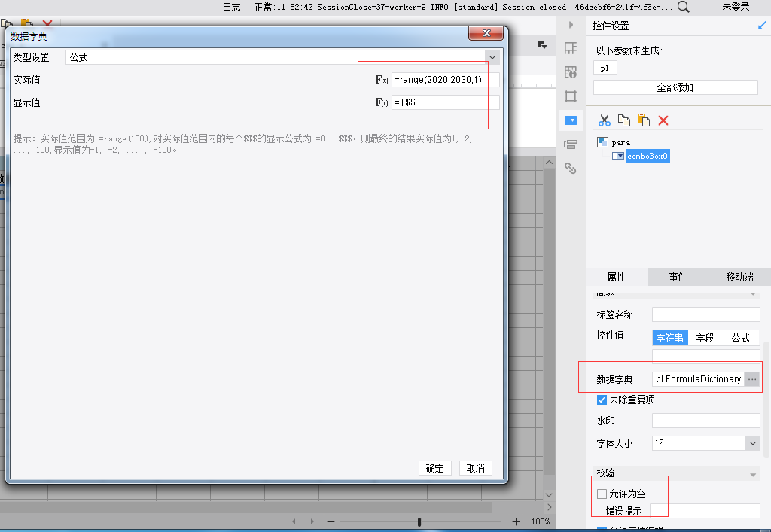771x532 pixels.
Task: Toggle the 去除重复项 checkbox
Action: pos(602,400)
